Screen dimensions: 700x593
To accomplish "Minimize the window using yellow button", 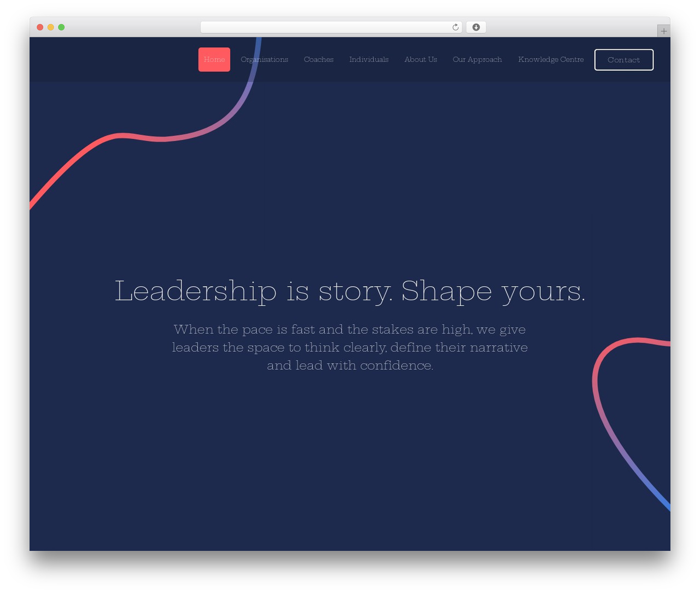I will click(x=51, y=27).
